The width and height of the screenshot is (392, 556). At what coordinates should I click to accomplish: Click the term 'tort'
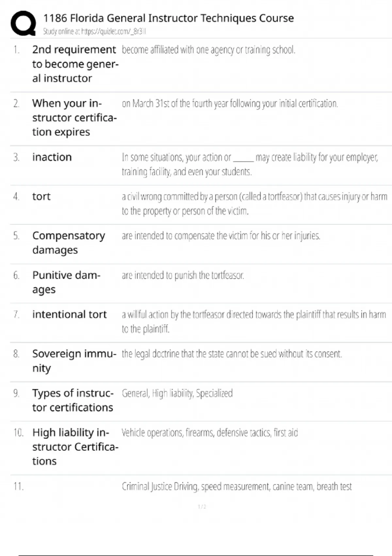coord(41,196)
